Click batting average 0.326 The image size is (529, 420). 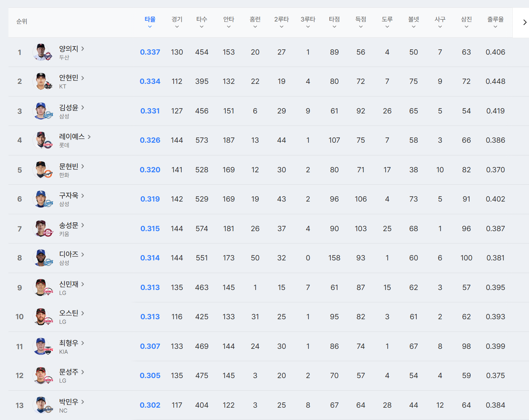tap(150, 140)
